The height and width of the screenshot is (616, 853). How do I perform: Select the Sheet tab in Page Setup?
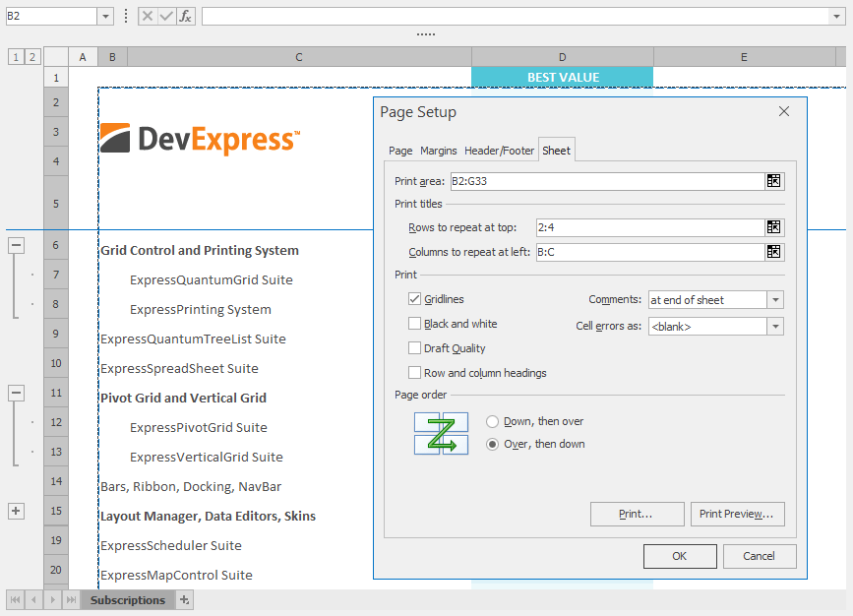point(556,151)
